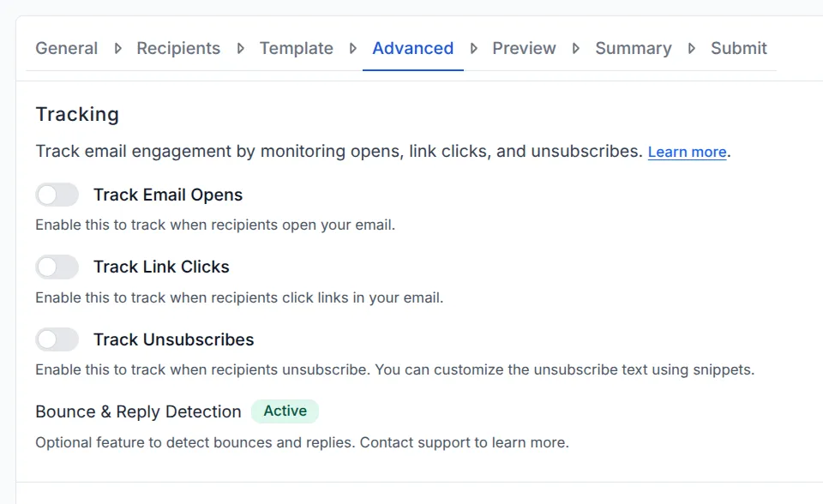Click the arrow between Summary and Submit
The image size is (823, 504).
pyautogui.click(x=692, y=49)
